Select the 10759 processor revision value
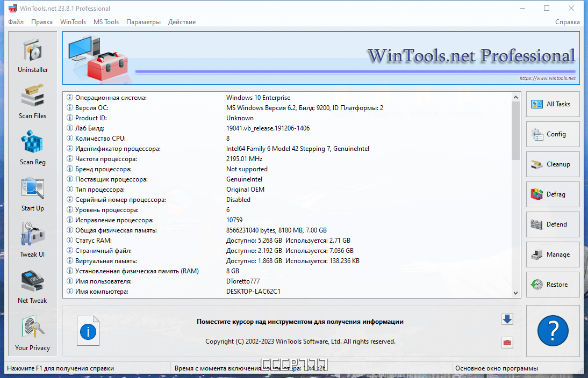This screenshot has width=588, height=378. (x=234, y=220)
